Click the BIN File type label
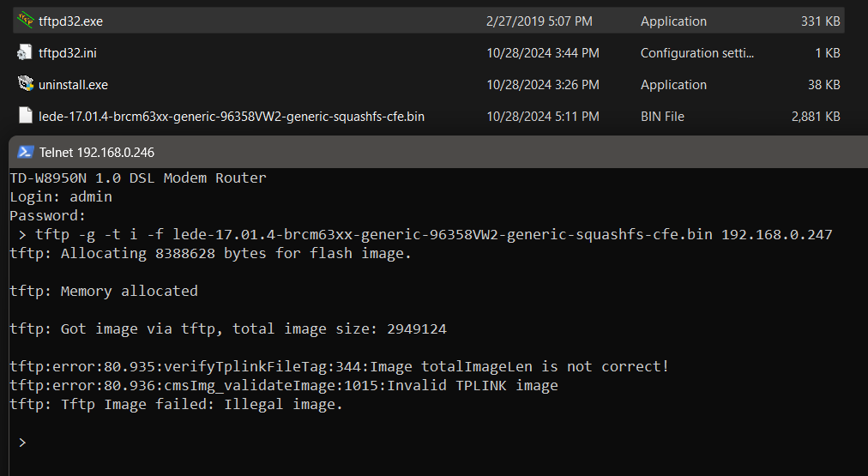This screenshot has width=868, height=476. pyautogui.click(x=662, y=117)
